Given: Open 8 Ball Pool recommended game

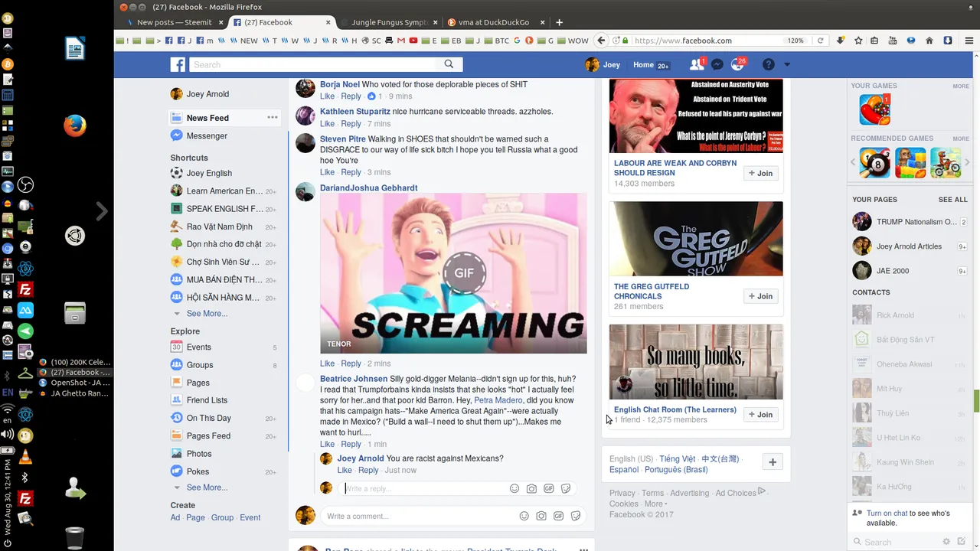Looking at the screenshot, I should (x=875, y=163).
